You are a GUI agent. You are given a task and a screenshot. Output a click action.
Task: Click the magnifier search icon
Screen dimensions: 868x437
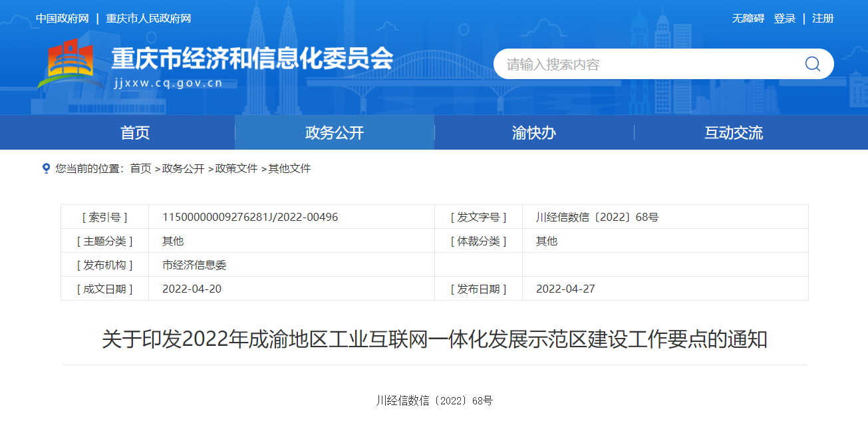click(x=812, y=64)
